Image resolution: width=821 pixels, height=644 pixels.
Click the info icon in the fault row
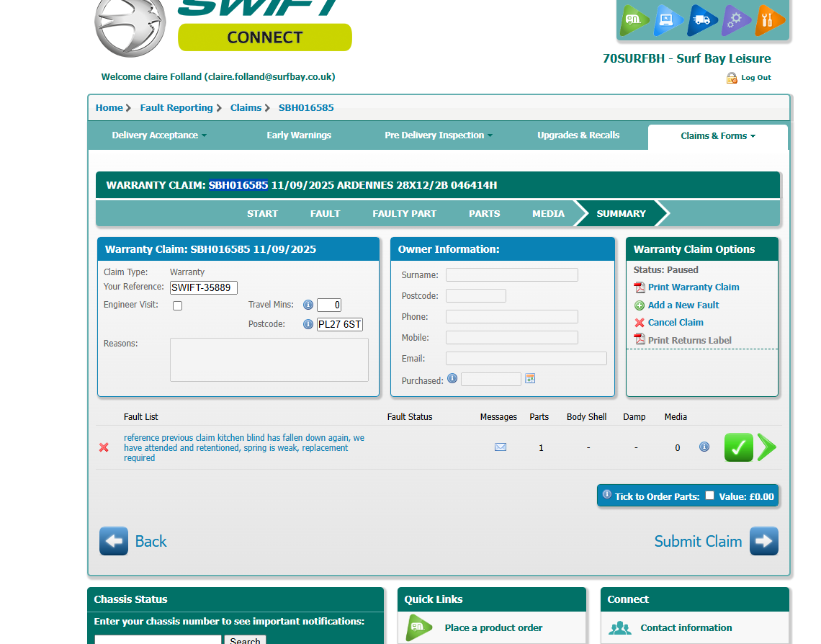704,447
